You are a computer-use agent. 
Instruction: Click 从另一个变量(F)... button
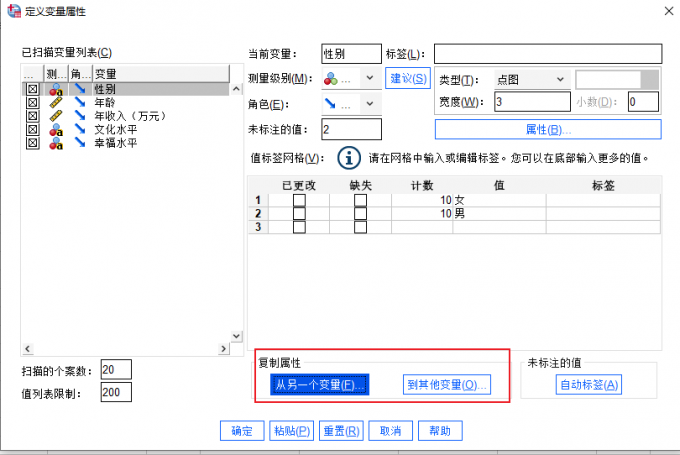pos(320,385)
